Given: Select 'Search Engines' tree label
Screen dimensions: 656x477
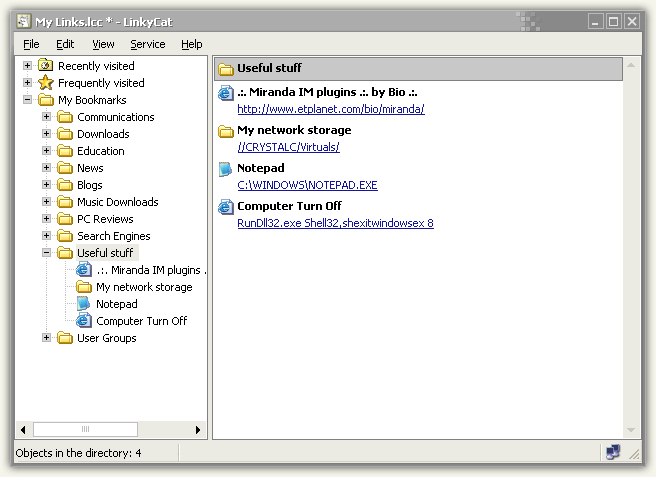Looking at the screenshot, I should 113,236.
